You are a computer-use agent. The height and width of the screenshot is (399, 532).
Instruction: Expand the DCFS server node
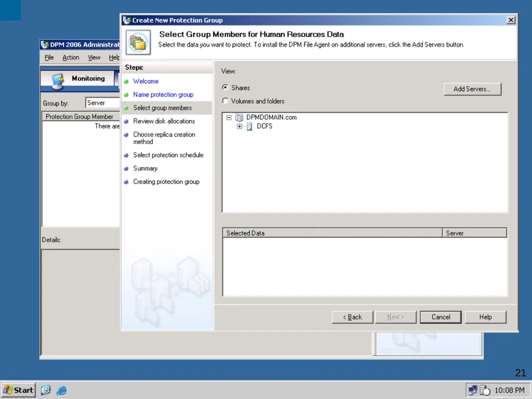click(240, 127)
